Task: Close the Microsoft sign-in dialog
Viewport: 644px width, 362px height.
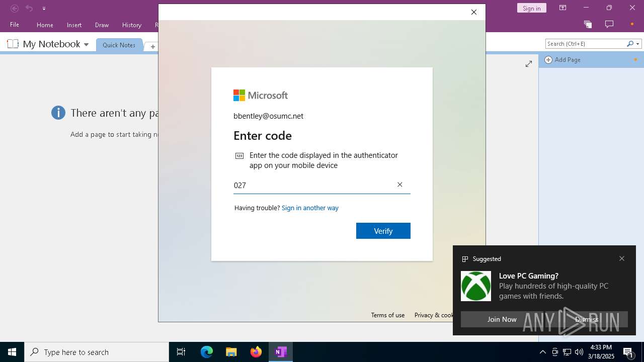Action: pos(473,12)
